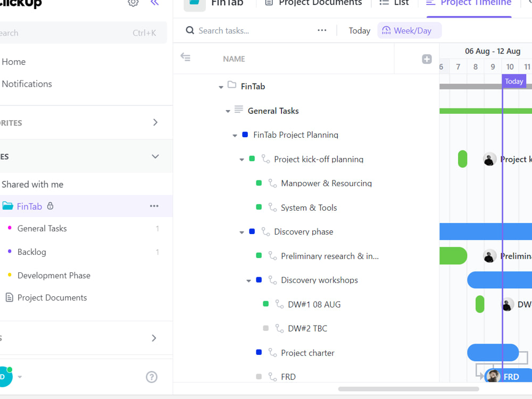This screenshot has width=532, height=399.
Task: Open the help question mark icon
Action: pyautogui.click(x=152, y=377)
